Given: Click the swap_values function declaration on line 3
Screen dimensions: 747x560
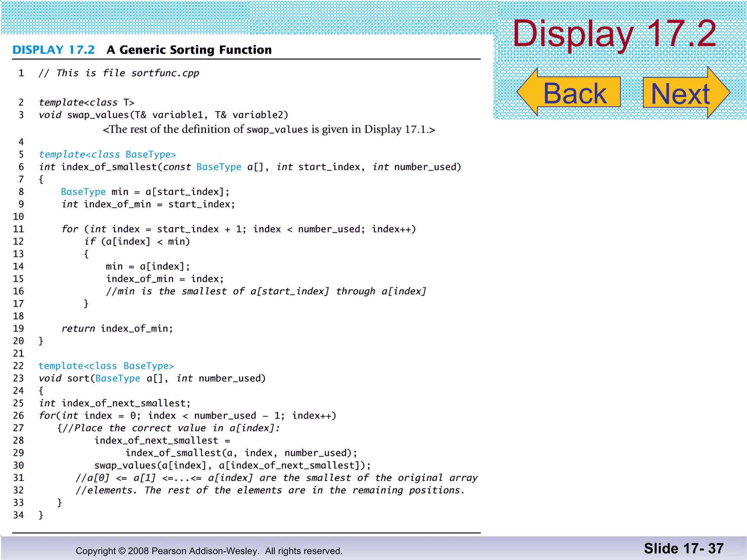Looking at the screenshot, I should coord(163,115).
